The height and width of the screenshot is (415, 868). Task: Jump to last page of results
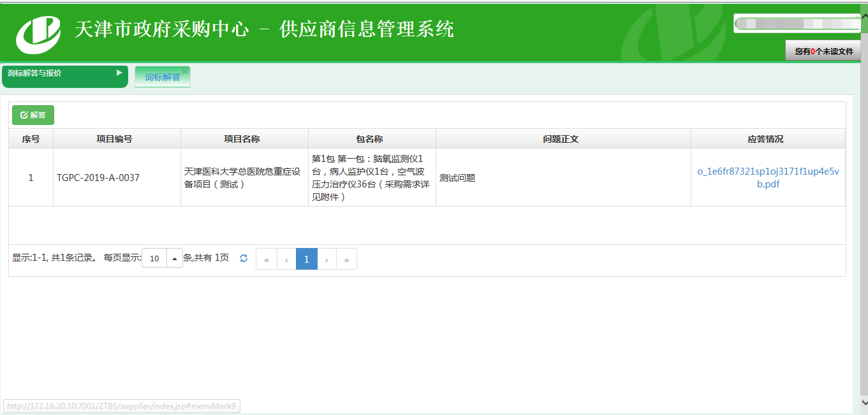pyautogui.click(x=346, y=259)
